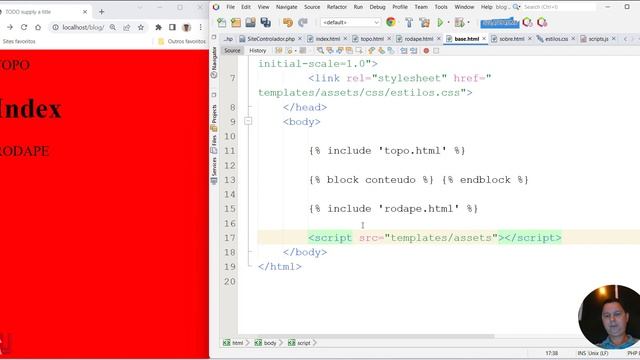The image size is (640, 360).
Task: Expand the Run Project dropdown arrow
Action: pyautogui.click(x=448, y=22)
